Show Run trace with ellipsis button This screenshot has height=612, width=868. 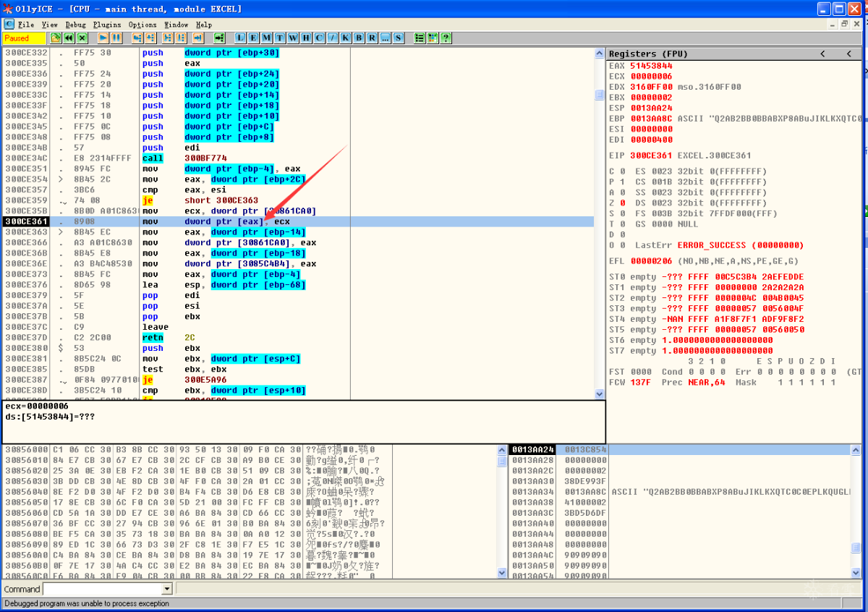point(385,38)
